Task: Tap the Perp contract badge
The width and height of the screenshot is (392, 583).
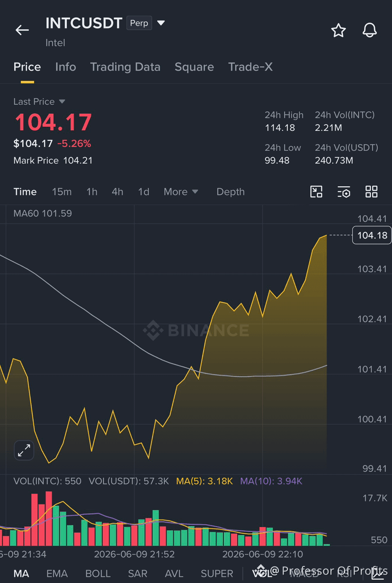Action: [139, 23]
